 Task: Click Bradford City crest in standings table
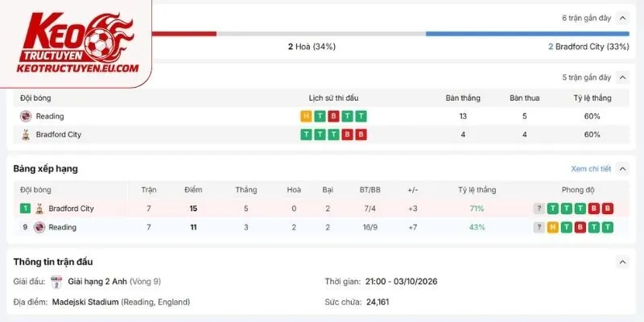click(x=39, y=208)
